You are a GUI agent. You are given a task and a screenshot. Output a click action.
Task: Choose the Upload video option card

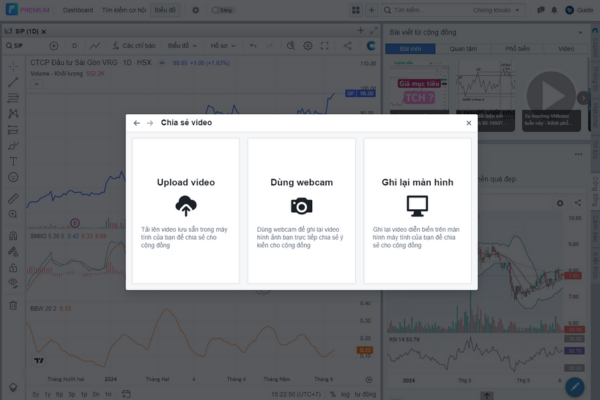pos(186,211)
